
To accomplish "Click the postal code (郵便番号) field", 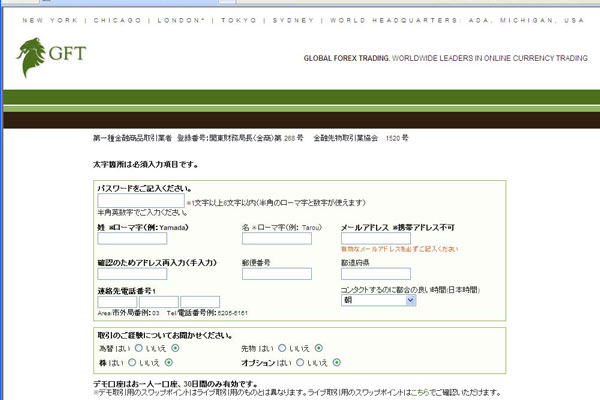I will click(276, 274).
